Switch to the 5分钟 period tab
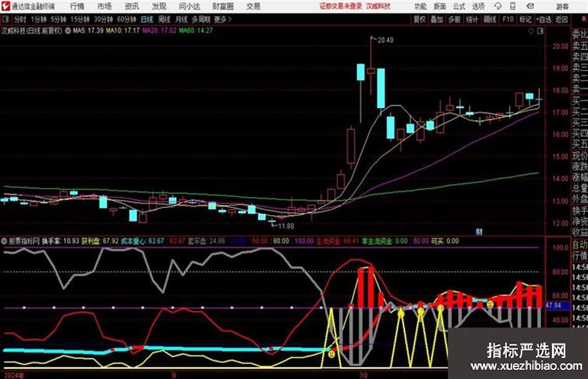The height and width of the screenshot is (379, 588). 58,19
